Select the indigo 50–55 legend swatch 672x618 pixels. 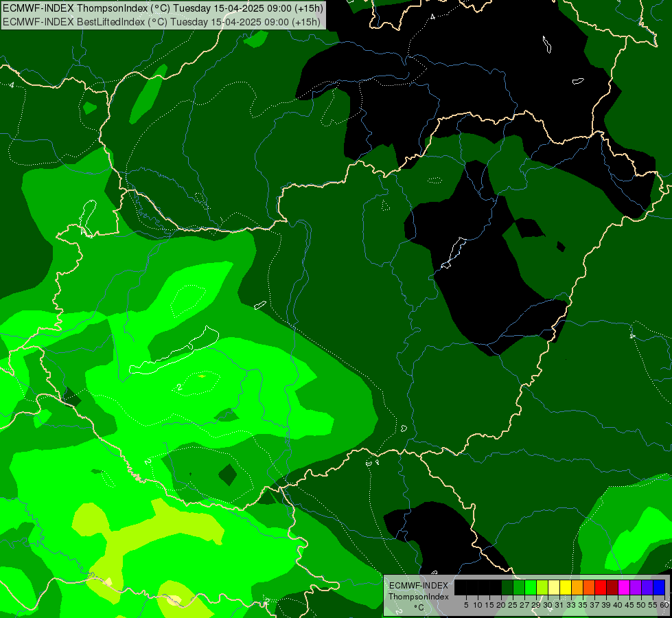click(x=647, y=587)
